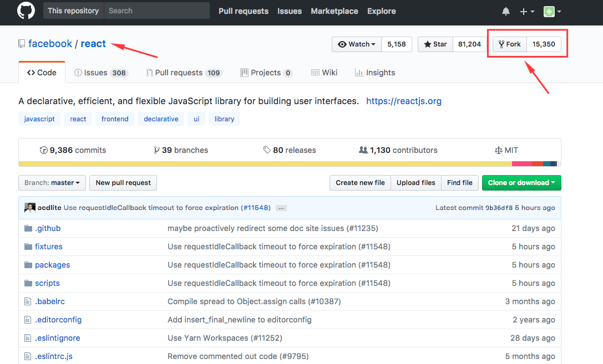Screen dimensions: 603x364
Task: Click the yellow JavaScript language bar
Action: [x=265, y=164]
